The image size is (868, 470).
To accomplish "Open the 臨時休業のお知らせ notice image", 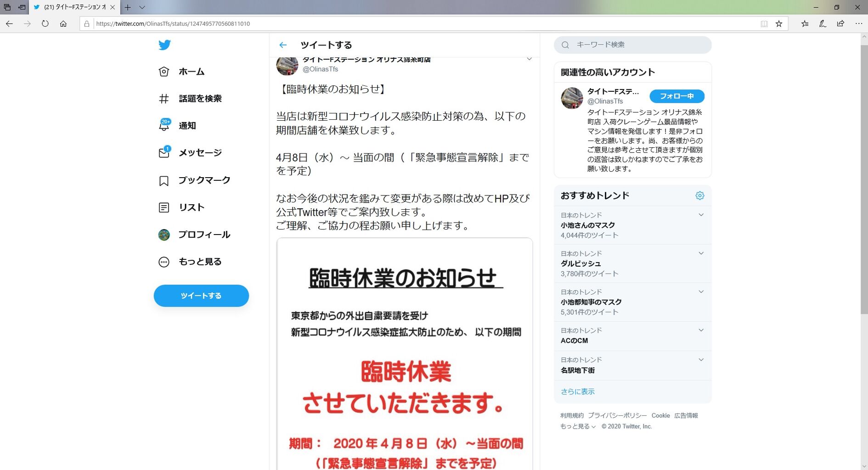I will click(405, 354).
